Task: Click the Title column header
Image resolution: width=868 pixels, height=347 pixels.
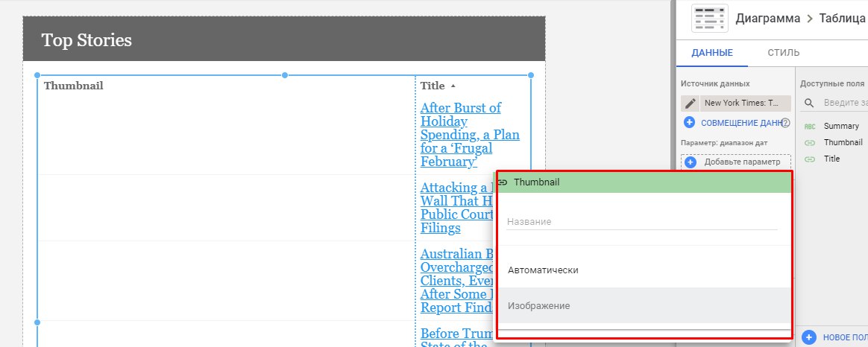Action: pos(433,86)
